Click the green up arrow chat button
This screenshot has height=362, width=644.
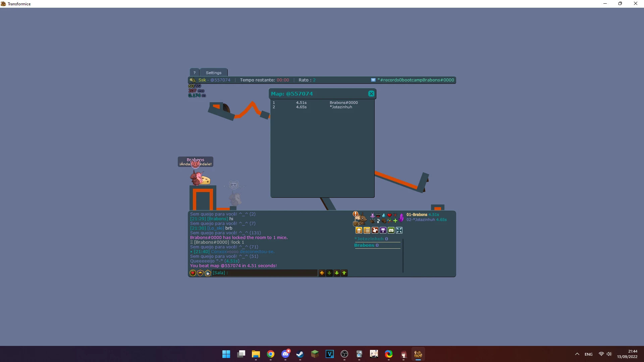click(344, 273)
